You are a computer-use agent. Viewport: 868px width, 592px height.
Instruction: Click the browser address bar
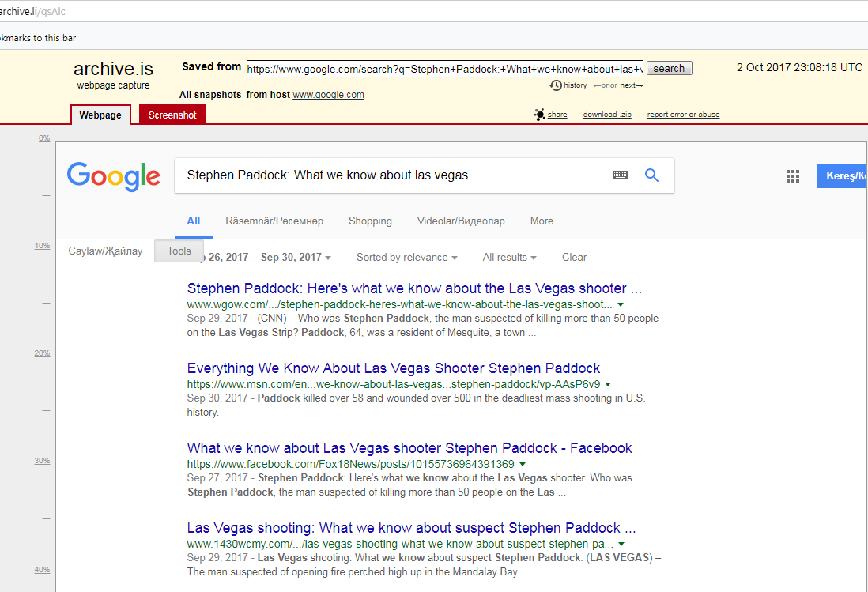(434, 11)
